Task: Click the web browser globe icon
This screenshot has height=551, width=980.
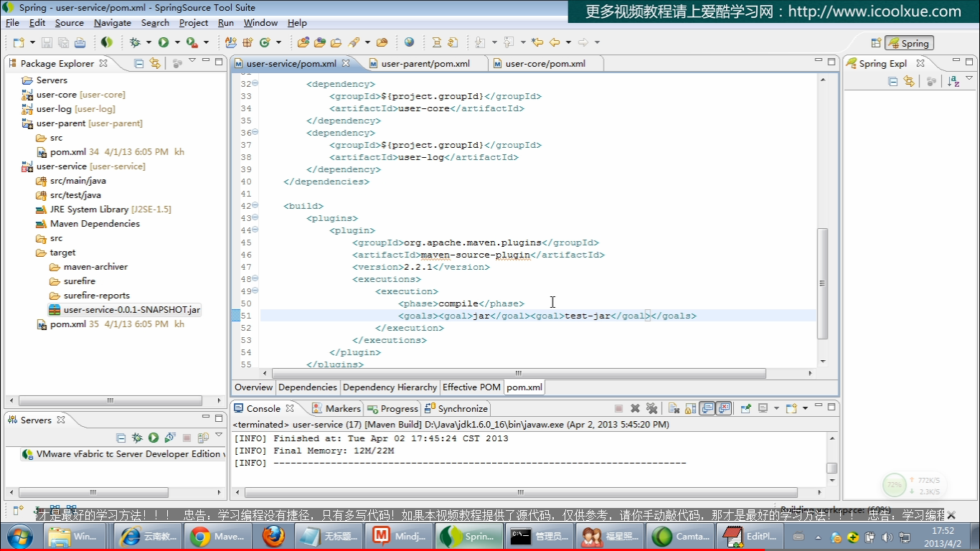Action: (x=409, y=43)
